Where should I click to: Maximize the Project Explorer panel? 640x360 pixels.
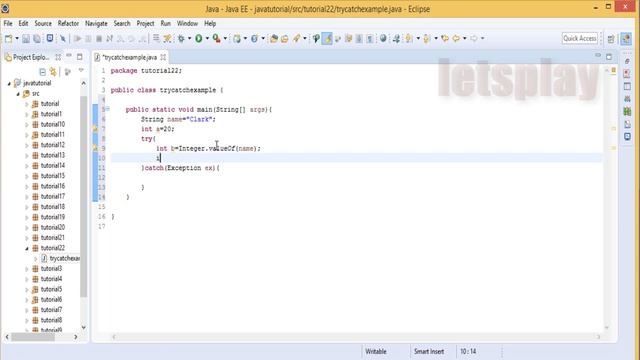pyautogui.click(x=80, y=57)
